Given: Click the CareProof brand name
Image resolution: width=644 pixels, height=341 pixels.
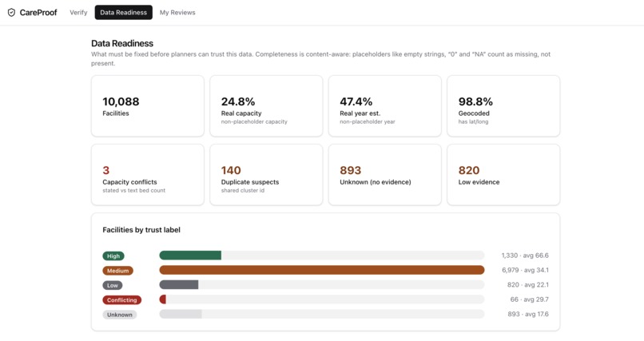Looking at the screenshot, I should [38, 12].
